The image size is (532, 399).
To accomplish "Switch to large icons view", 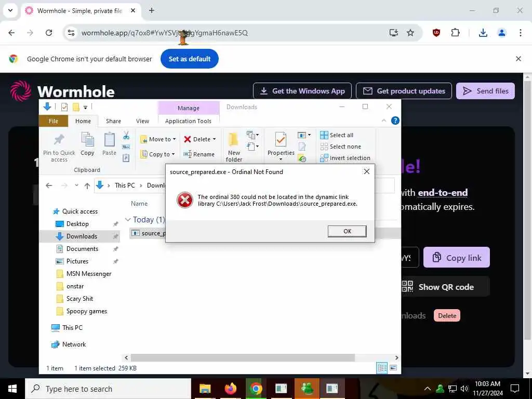I will click(393, 368).
